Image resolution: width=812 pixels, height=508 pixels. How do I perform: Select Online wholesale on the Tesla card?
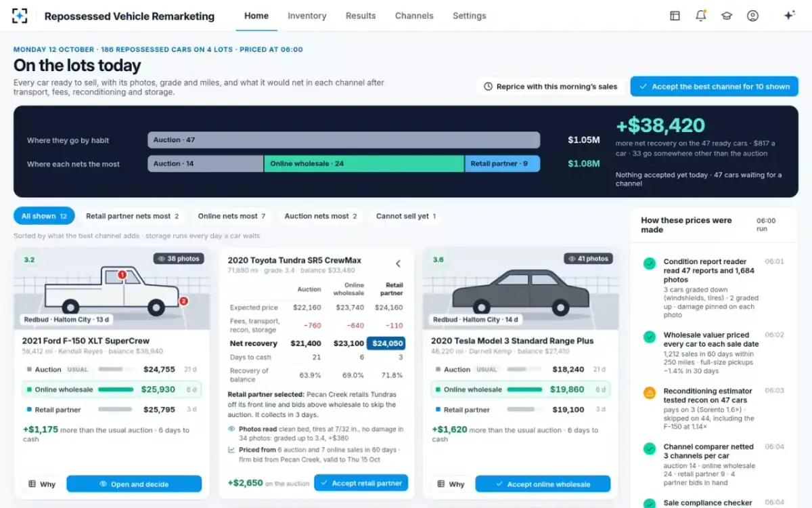(520, 389)
